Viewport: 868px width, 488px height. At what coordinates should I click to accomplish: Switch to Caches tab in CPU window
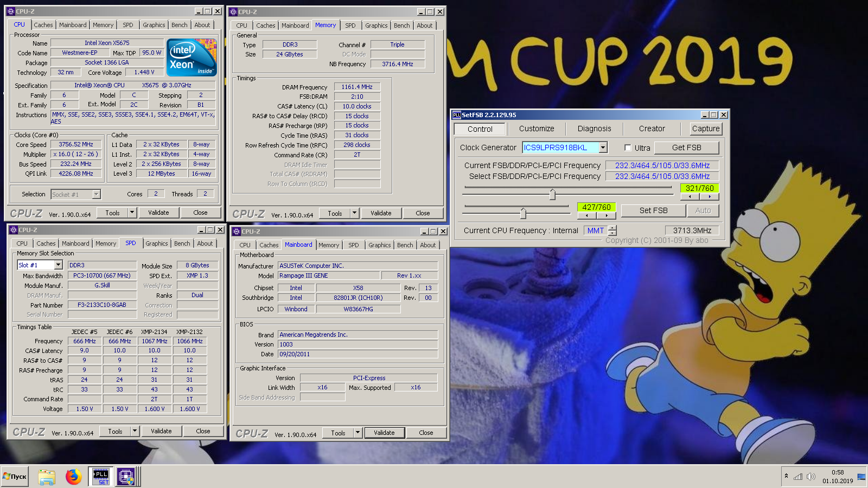[x=43, y=25]
